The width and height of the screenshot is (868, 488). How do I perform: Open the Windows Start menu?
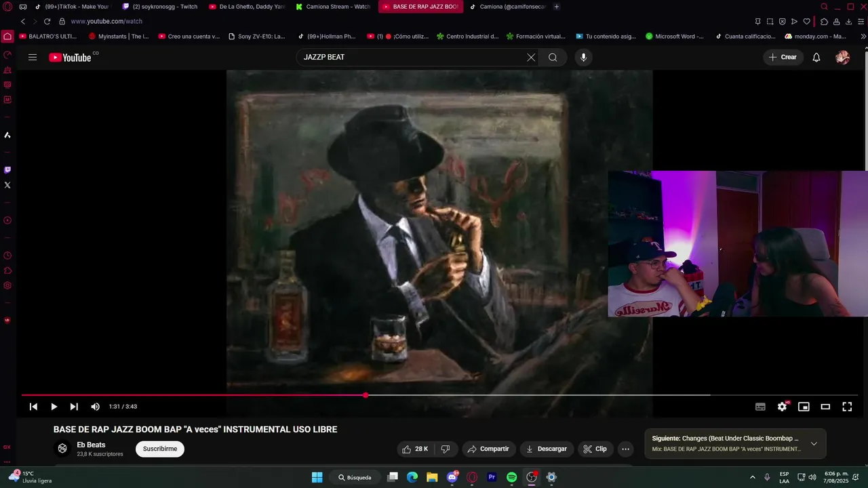click(x=317, y=477)
